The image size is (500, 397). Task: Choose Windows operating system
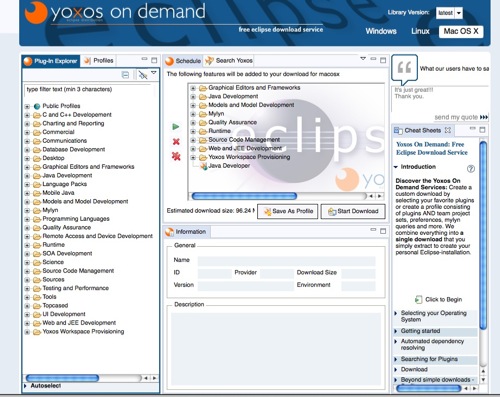(381, 31)
